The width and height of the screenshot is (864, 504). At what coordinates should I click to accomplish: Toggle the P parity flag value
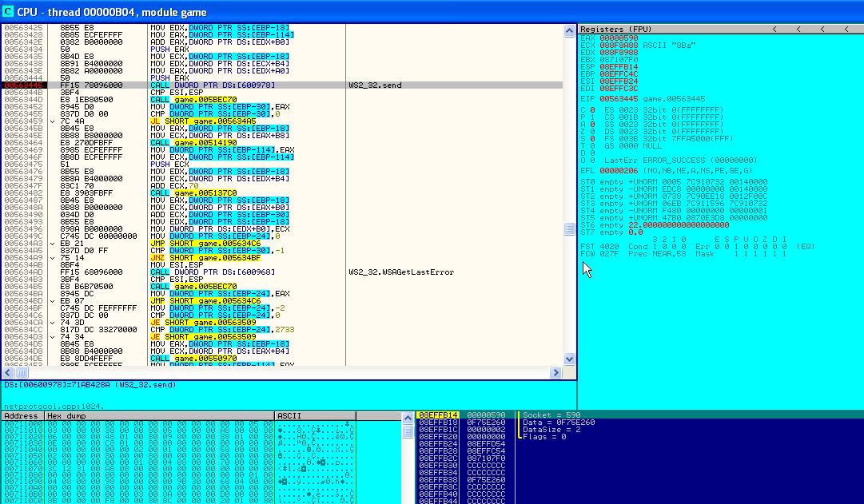click(x=591, y=116)
